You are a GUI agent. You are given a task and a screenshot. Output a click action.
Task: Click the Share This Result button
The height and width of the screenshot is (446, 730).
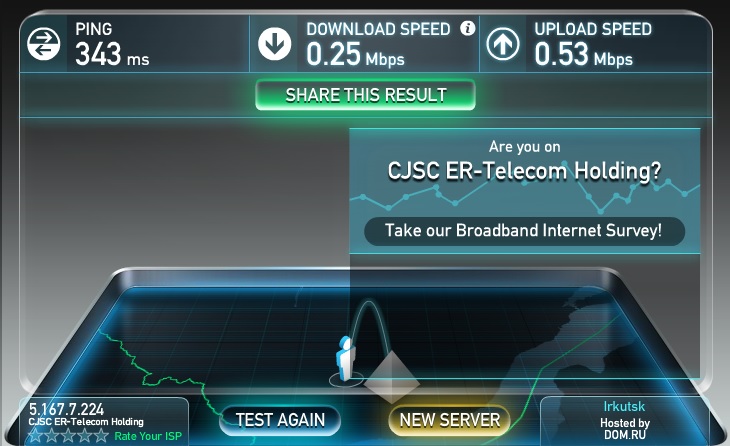click(365, 95)
